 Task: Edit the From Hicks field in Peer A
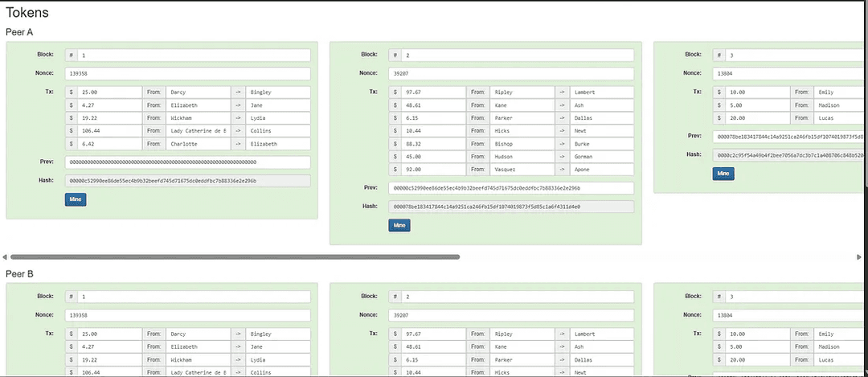pos(522,131)
